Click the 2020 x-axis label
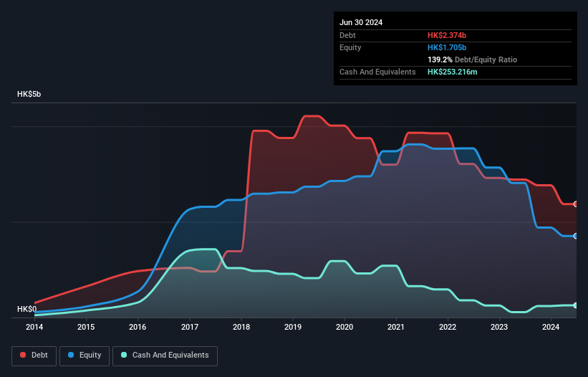The height and width of the screenshot is (377, 588). click(x=344, y=327)
